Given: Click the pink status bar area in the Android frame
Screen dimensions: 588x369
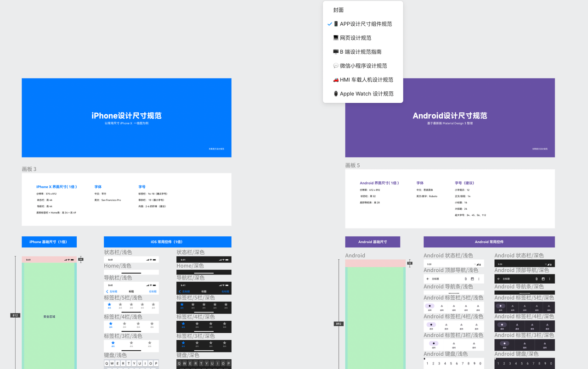Looking at the screenshot, I should pos(375,263).
